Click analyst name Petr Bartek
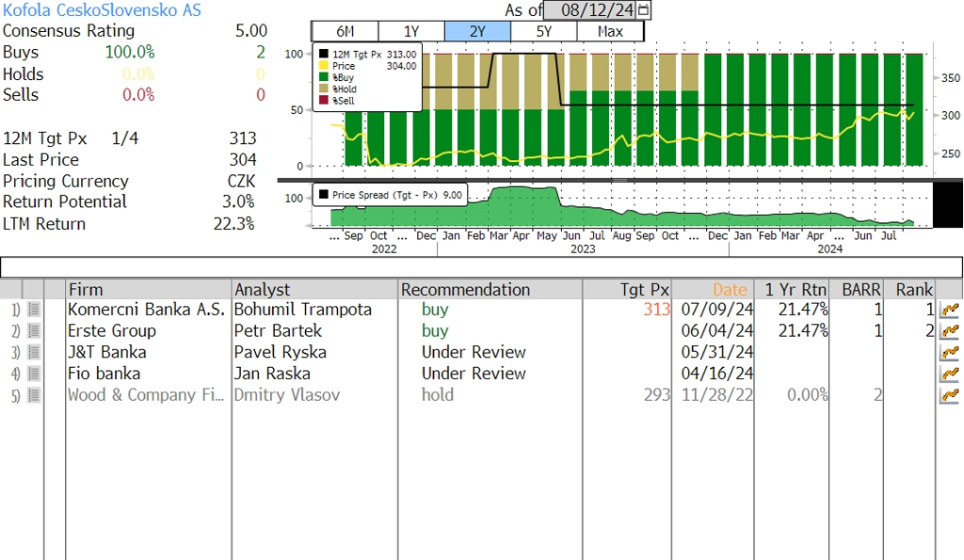Viewport: 964px width, 560px height. pyautogui.click(x=278, y=330)
